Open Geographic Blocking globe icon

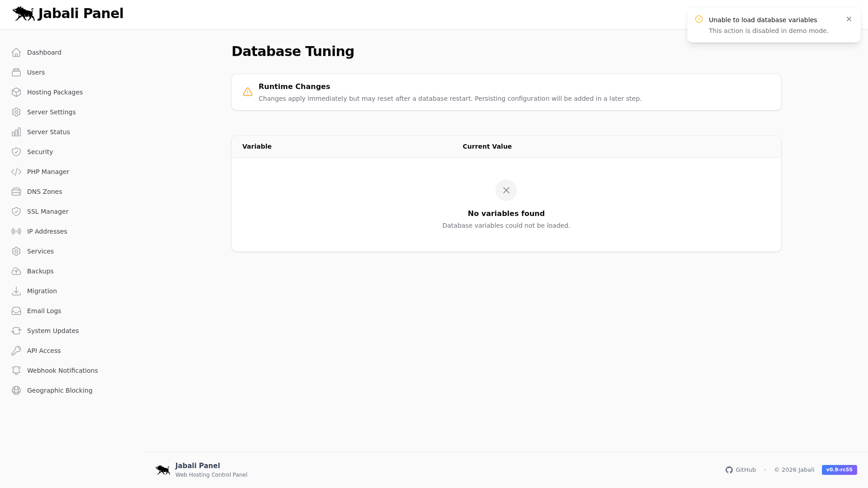(16, 390)
